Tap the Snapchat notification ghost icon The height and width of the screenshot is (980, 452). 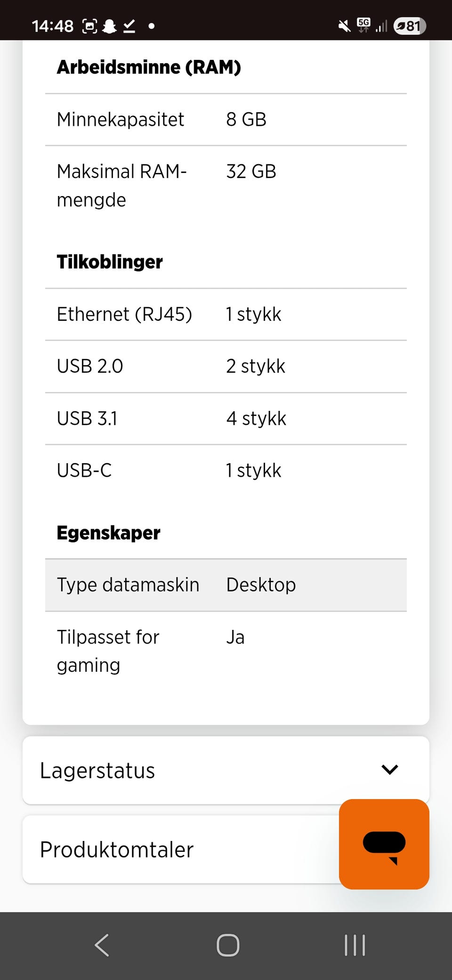109,26
